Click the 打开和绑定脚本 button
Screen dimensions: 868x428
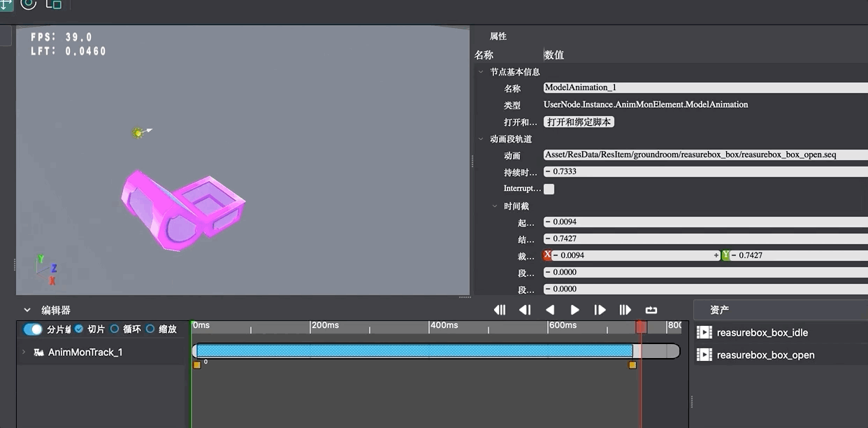tap(579, 122)
